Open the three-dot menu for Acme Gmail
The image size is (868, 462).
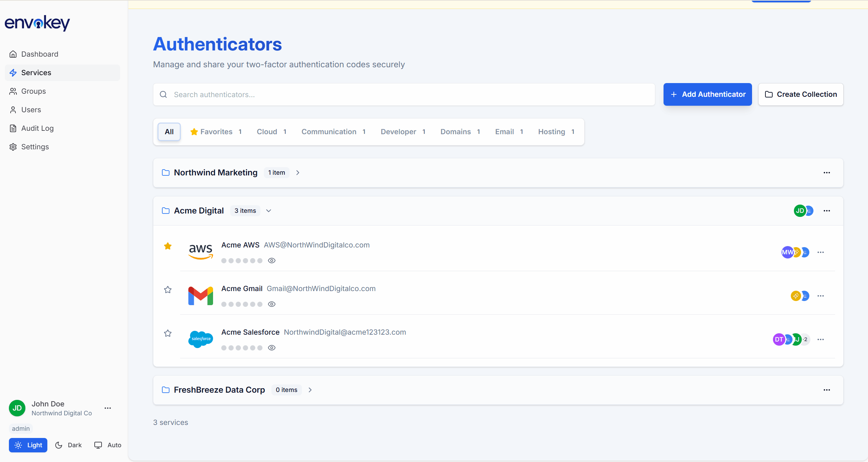pyautogui.click(x=821, y=296)
